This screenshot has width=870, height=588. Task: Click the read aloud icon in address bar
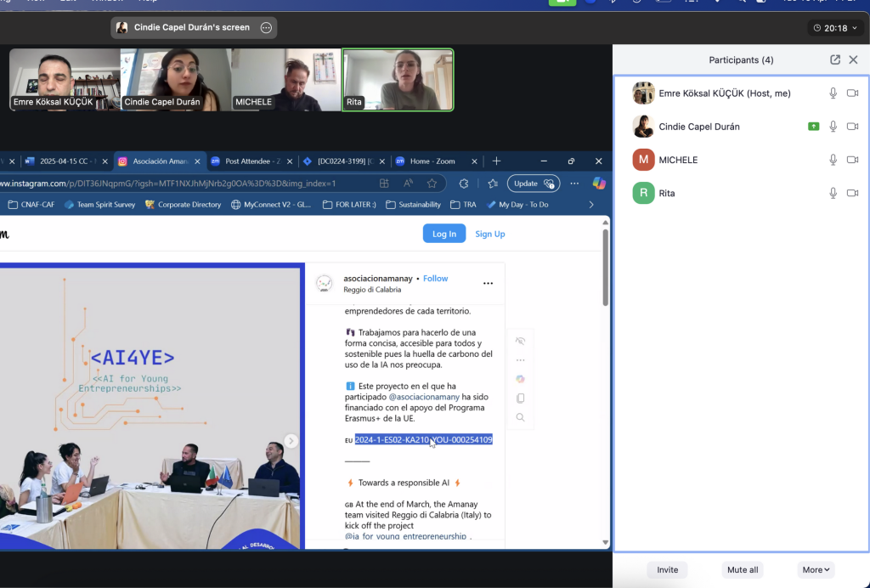[x=409, y=184]
